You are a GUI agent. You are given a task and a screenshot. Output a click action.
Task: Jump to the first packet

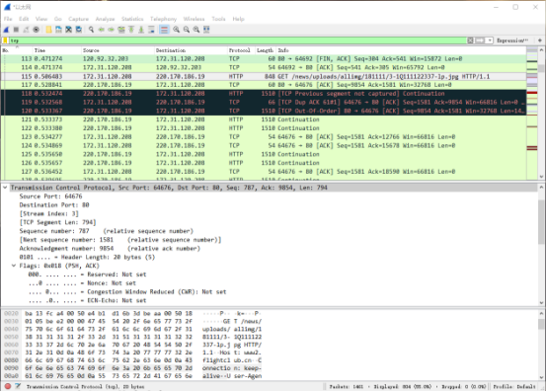coord(131,30)
